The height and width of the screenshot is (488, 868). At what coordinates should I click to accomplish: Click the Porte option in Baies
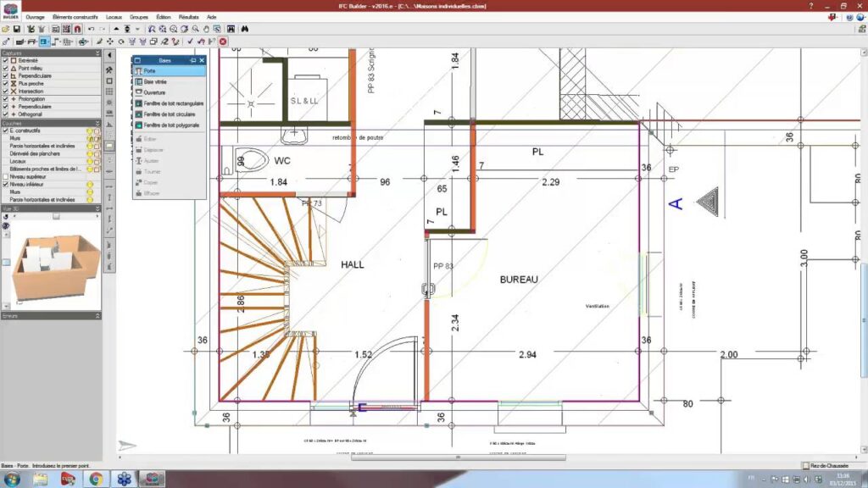point(150,71)
